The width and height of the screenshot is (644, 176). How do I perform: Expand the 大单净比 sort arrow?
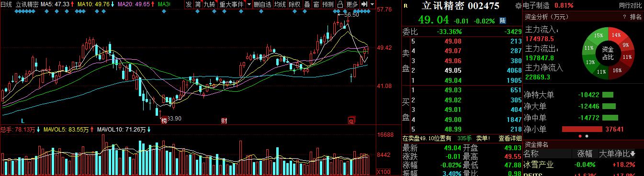pyautogui.click(x=633, y=154)
